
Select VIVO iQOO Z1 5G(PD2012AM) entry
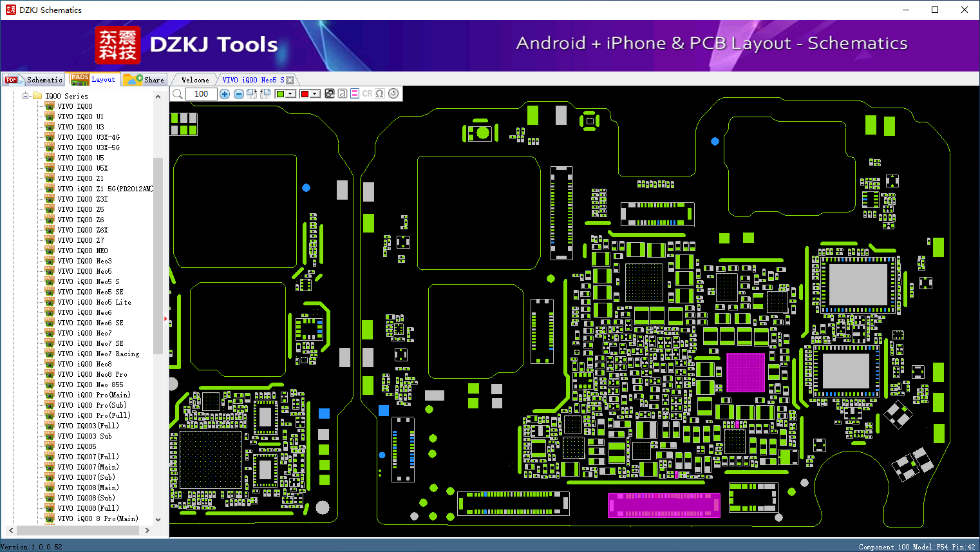pyautogui.click(x=106, y=189)
